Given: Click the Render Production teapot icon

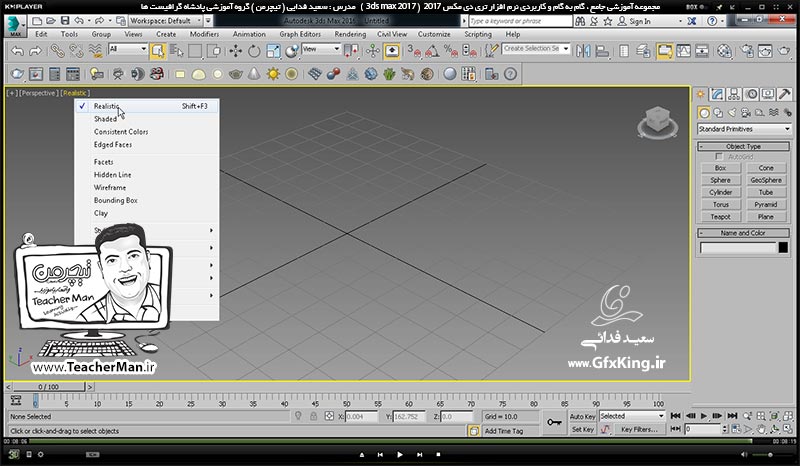Looking at the screenshot, I should point(784,51).
